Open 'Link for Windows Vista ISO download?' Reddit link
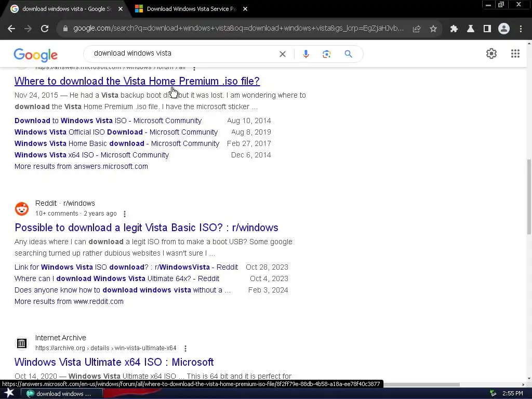532x399 pixels. pyautogui.click(x=126, y=268)
